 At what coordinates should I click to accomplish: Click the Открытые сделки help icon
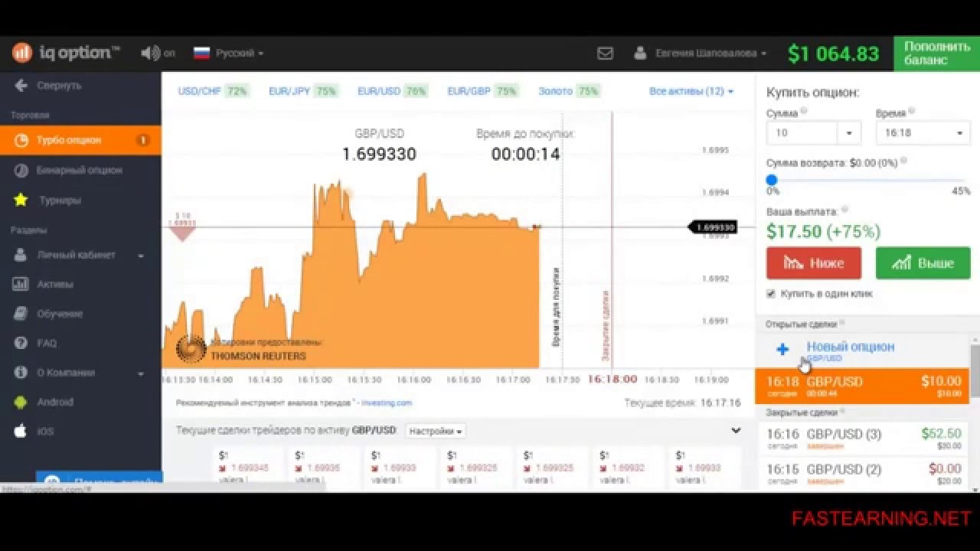click(841, 323)
